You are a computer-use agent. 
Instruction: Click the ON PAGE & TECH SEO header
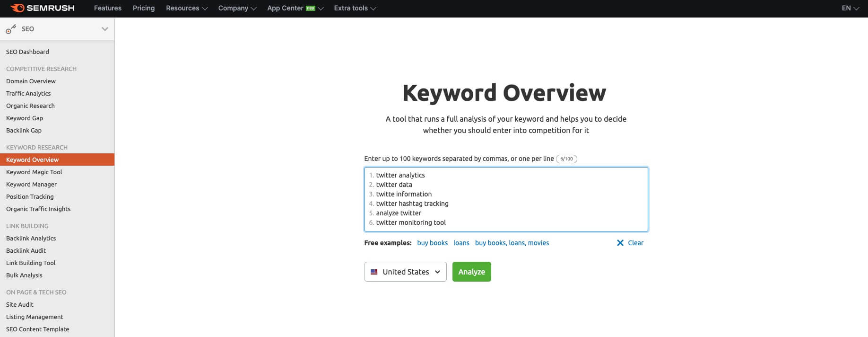[x=36, y=292]
